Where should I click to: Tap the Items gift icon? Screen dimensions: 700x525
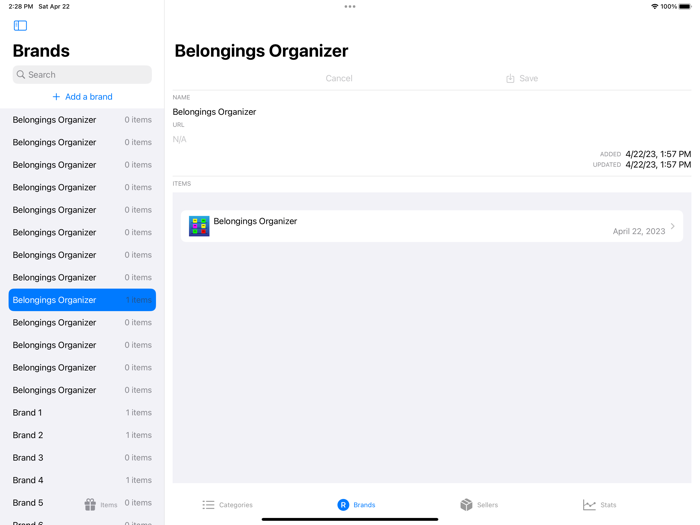[x=90, y=504]
